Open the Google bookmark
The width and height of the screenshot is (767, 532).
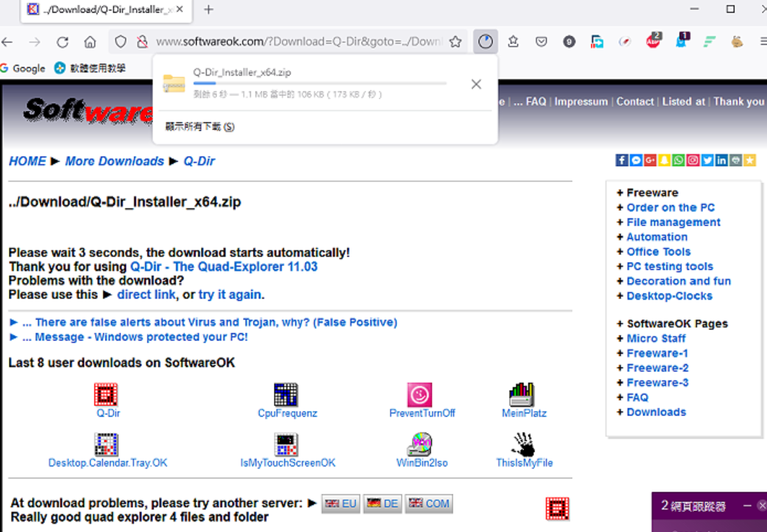pyautogui.click(x=23, y=68)
